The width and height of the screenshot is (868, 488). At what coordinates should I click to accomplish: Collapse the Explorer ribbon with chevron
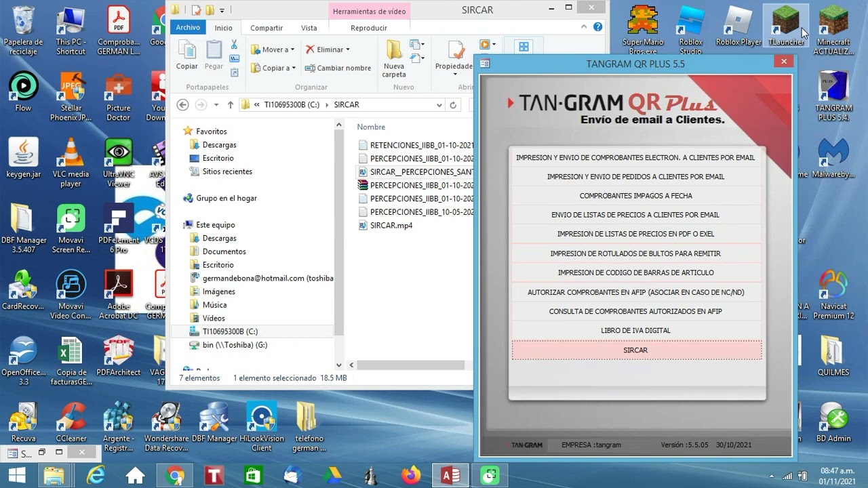(584, 27)
